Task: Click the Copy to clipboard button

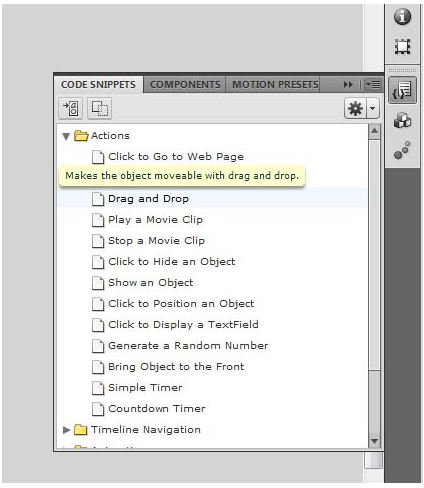Action: tap(99, 108)
